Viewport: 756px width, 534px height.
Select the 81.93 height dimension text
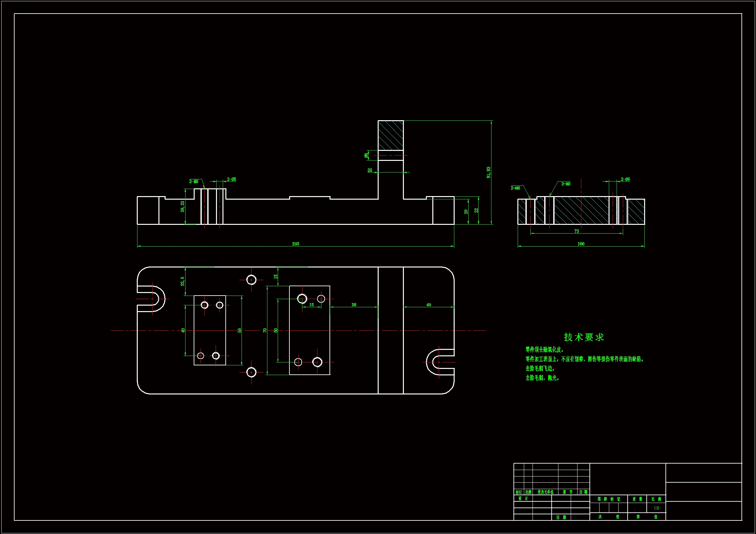[x=489, y=173]
